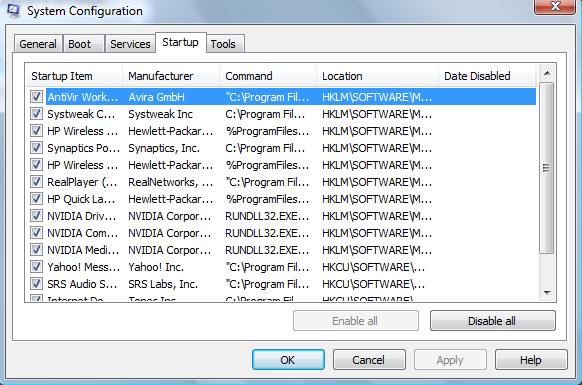Uncheck the HP Quick La... startup checkbox
Screen dimensions: 582x385
click(x=36, y=199)
